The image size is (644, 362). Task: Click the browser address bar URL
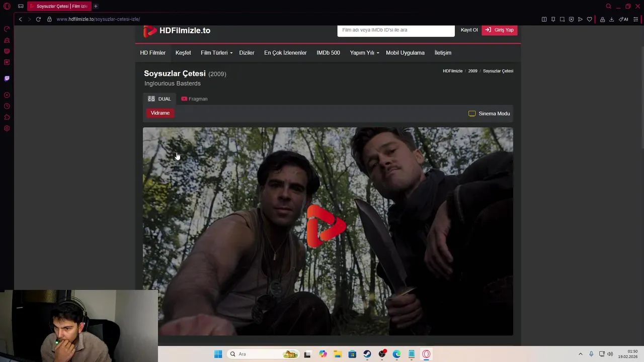tap(98, 19)
